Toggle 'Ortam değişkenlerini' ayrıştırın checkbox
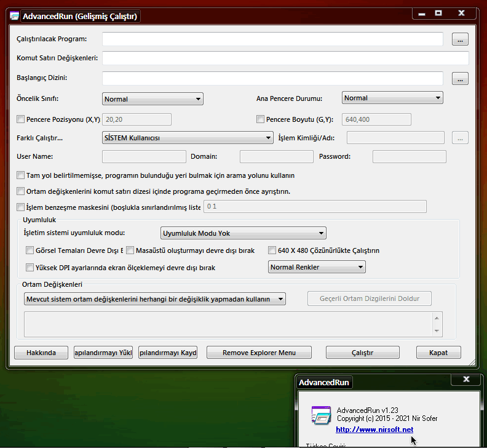Viewport: 487px width, 448px height. (20, 191)
